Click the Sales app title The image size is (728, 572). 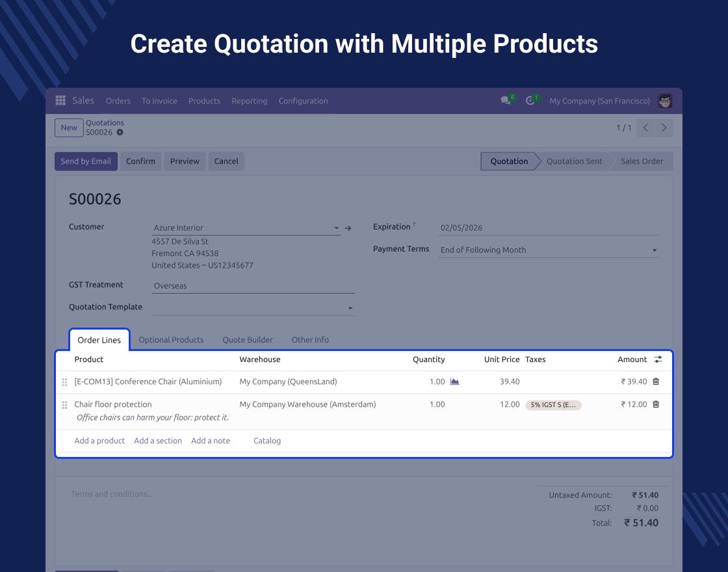tap(83, 100)
